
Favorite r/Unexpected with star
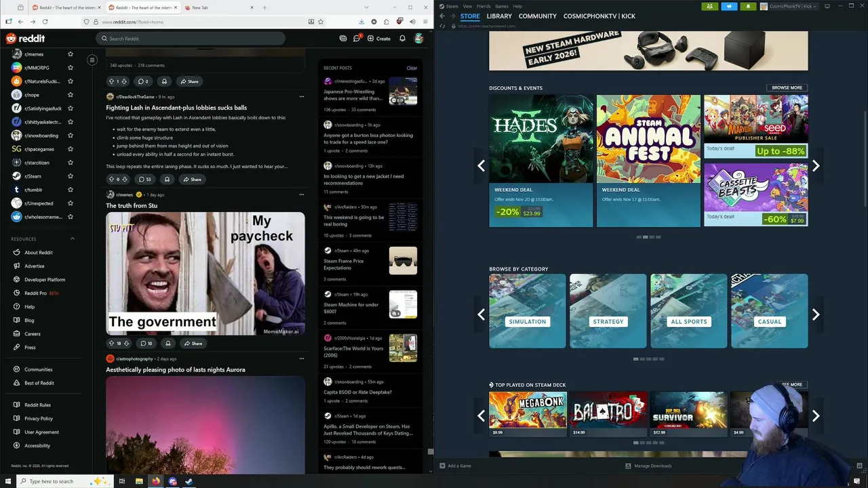click(70, 203)
